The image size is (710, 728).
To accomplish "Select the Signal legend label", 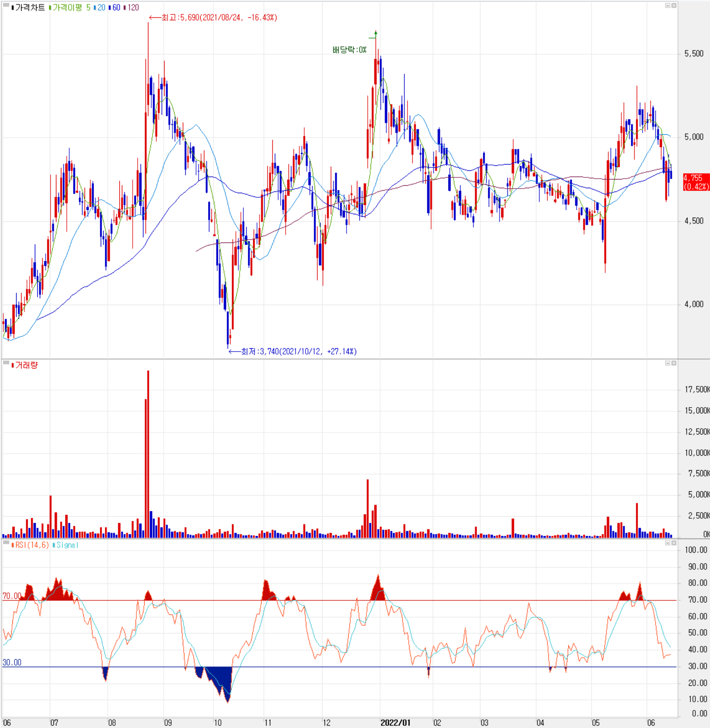I will 67,545.
